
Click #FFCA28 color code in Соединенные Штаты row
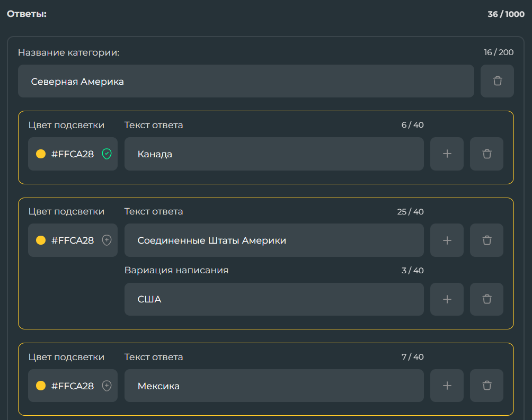coord(73,240)
